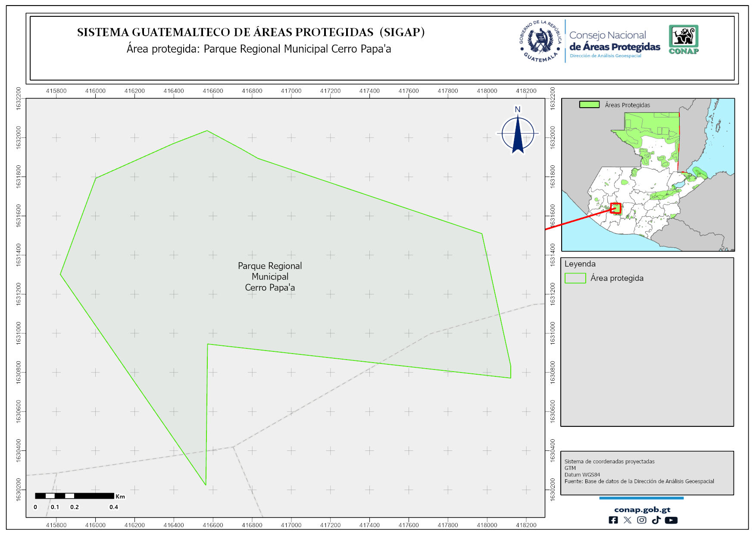Click the Dirección de Análisis Geoespacial subtitle
Screen dimensions: 756x534
pyautogui.click(x=605, y=56)
